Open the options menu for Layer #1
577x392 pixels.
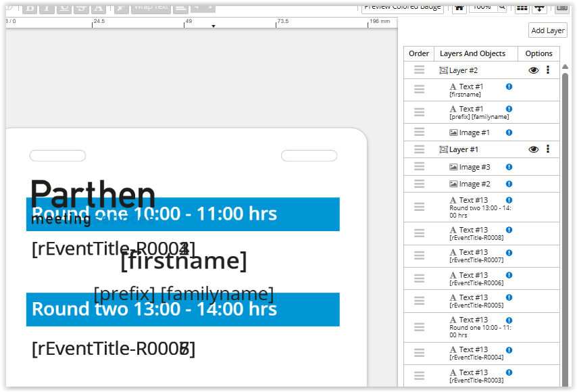tap(548, 149)
